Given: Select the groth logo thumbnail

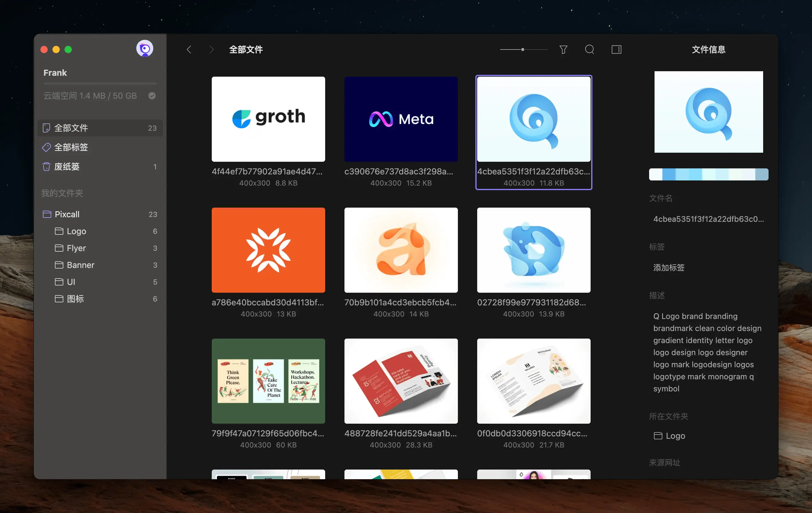Looking at the screenshot, I should pyautogui.click(x=268, y=119).
